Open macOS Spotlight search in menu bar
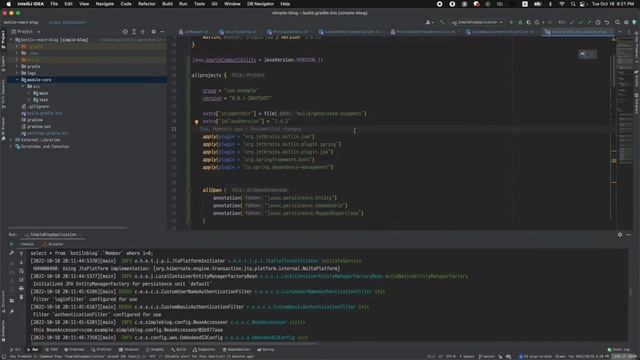This screenshot has height=360, width=640. click(573, 4)
